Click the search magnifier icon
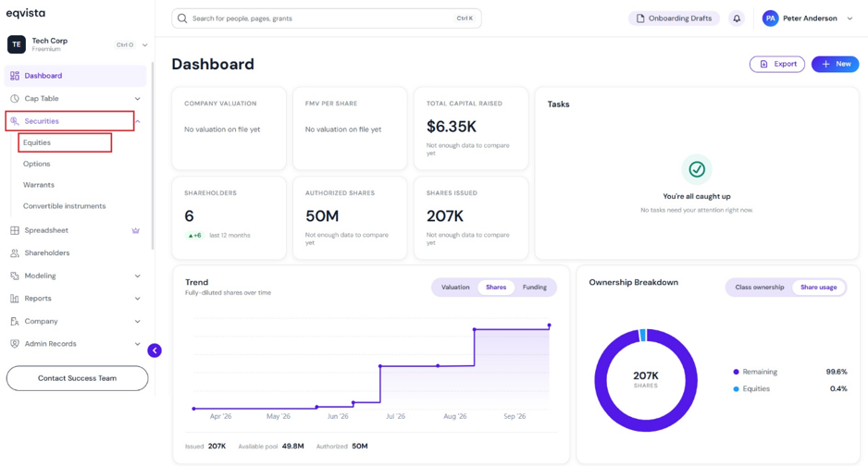Image resolution: width=868 pixels, height=466 pixels. point(182,18)
